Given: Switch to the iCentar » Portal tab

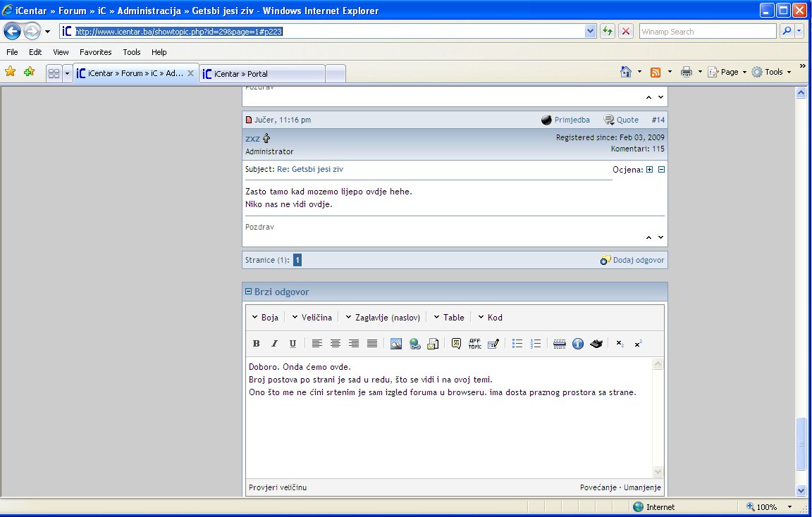Looking at the screenshot, I should [262, 73].
